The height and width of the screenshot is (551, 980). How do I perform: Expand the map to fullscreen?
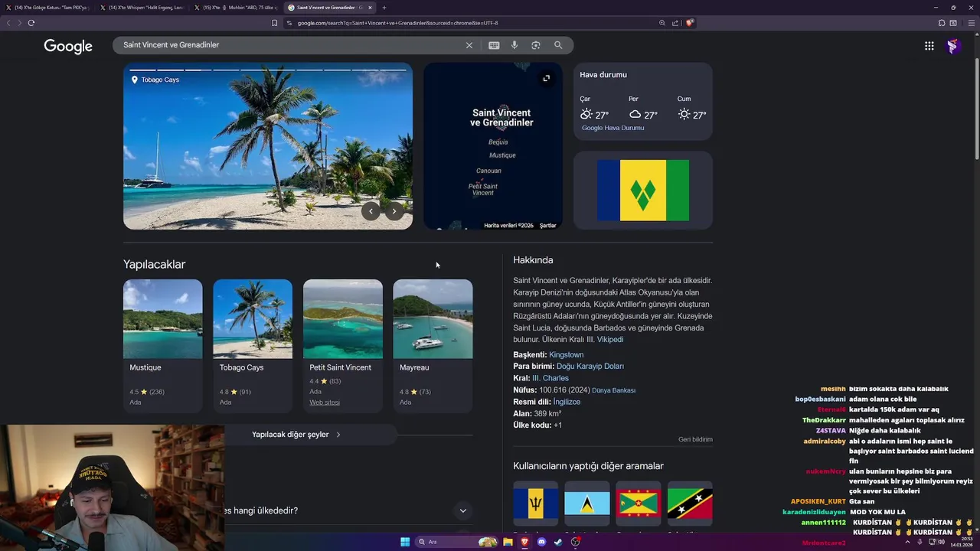point(547,78)
